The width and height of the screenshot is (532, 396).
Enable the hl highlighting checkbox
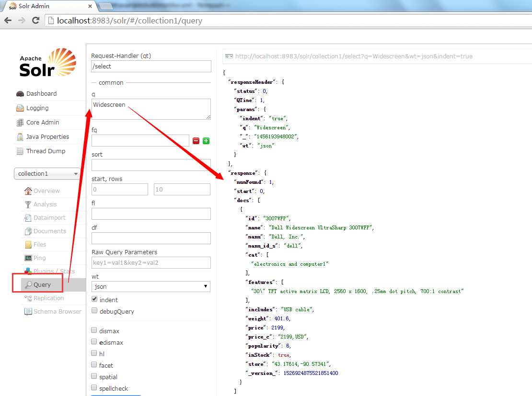click(x=94, y=353)
